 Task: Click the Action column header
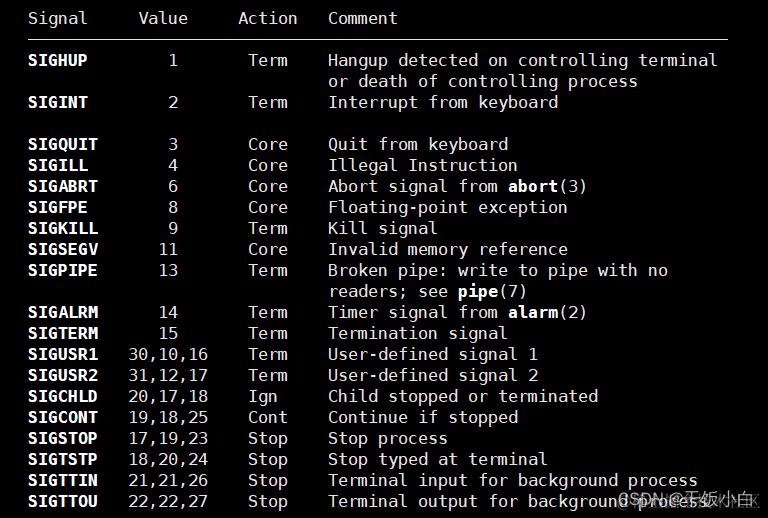268,19
